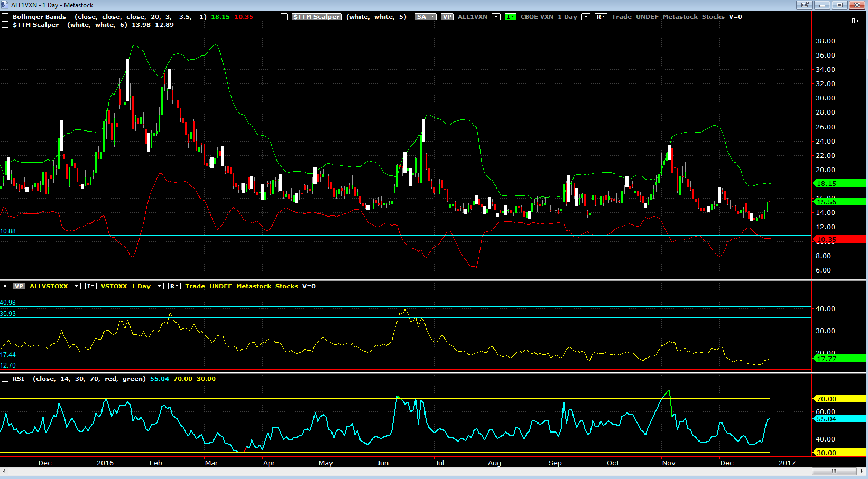This screenshot has width=868, height=479.
Task: Remove the second-row $TTM Scalper (white, white, 6) indicator
Action: (5, 25)
